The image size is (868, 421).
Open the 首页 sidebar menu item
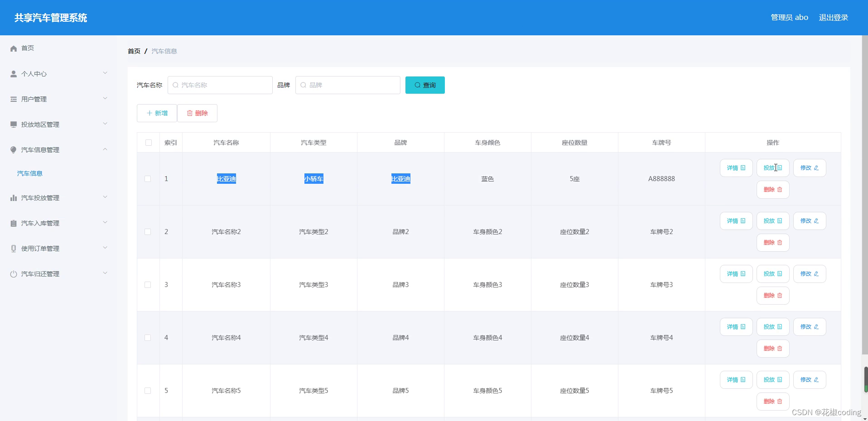coord(58,48)
